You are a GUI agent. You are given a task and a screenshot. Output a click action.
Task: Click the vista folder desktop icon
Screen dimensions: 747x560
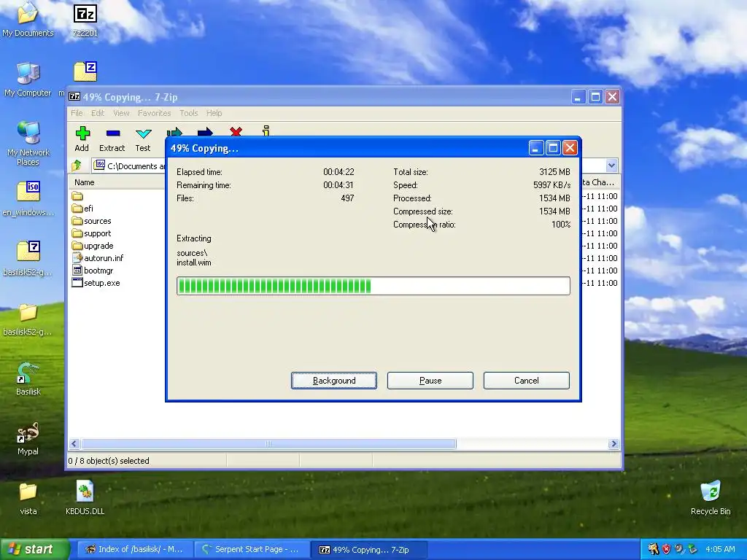point(28,498)
